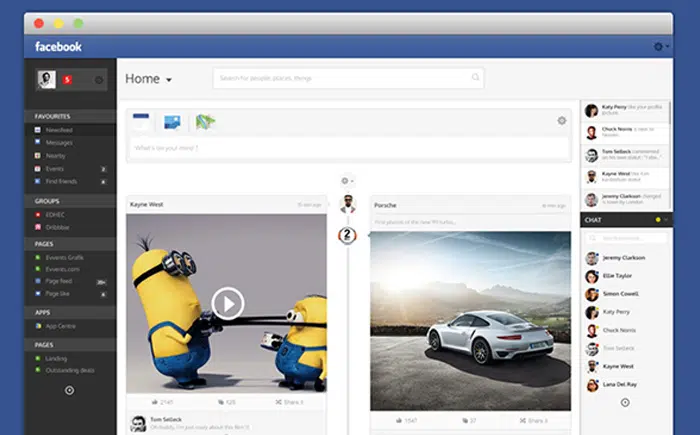This screenshot has height=435, width=700.
Task: Select Messages in the Favourites sidebar
Action: click(59, 143)
